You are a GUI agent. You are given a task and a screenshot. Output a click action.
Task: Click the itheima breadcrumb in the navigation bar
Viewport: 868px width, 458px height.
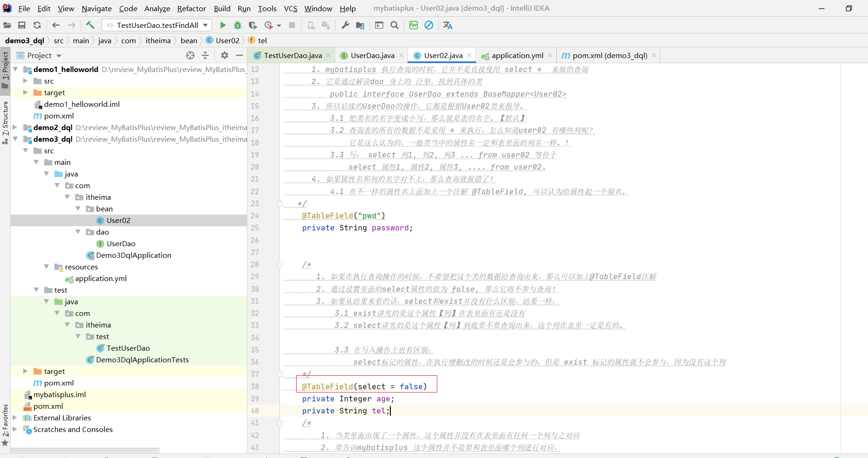(158, 40)
